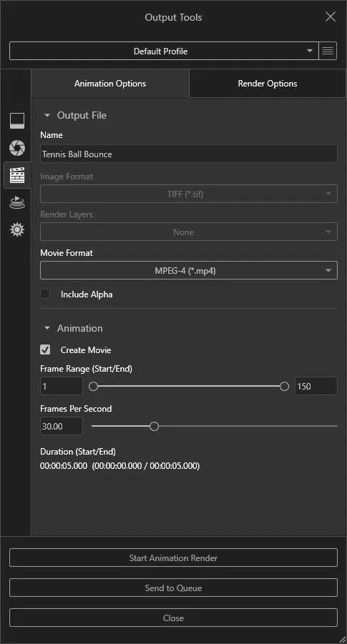Click the Name field with Tennis Ball Bounce
This screenshot has height=644, width=347.
click(x=189, y=154)
